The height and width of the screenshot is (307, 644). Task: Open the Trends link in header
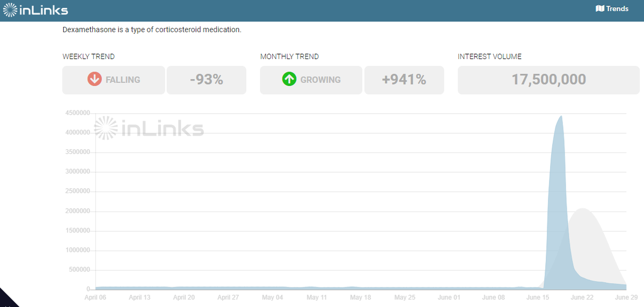612,9
